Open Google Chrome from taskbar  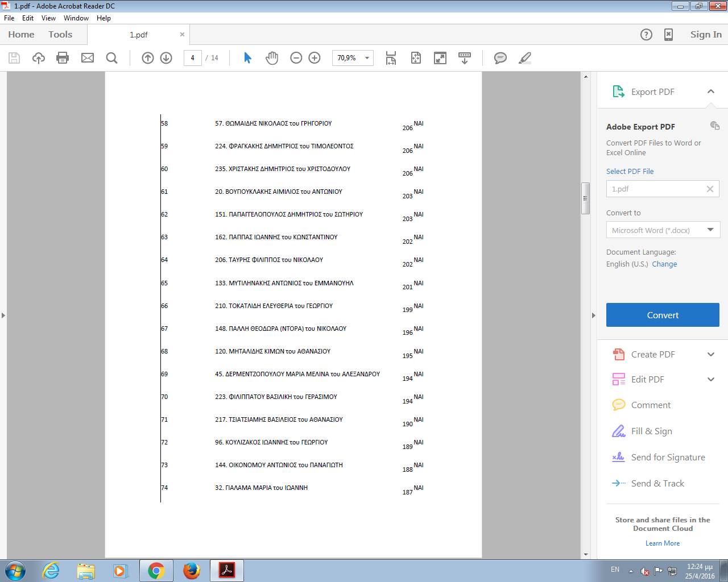[x=156, y=571]
